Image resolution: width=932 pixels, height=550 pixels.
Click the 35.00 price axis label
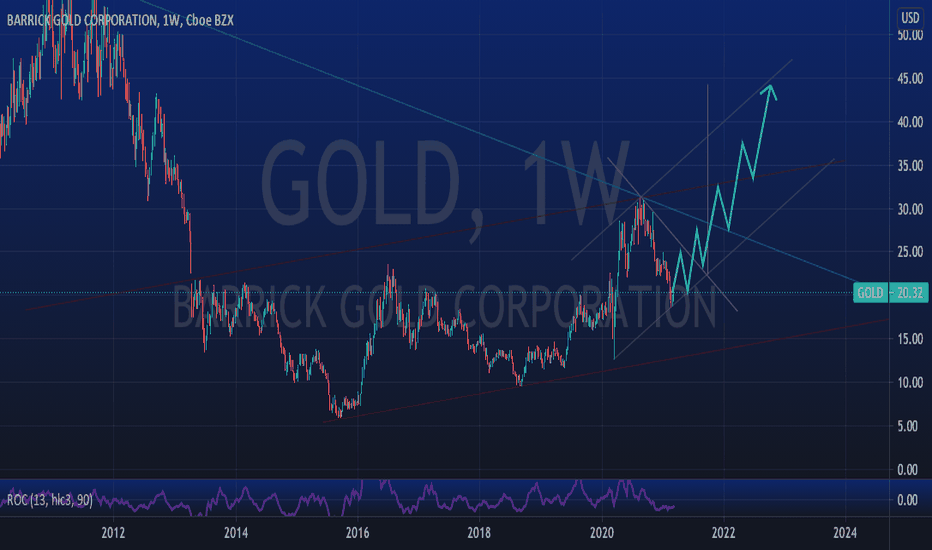pyautogui.click(x=910, y=165)
